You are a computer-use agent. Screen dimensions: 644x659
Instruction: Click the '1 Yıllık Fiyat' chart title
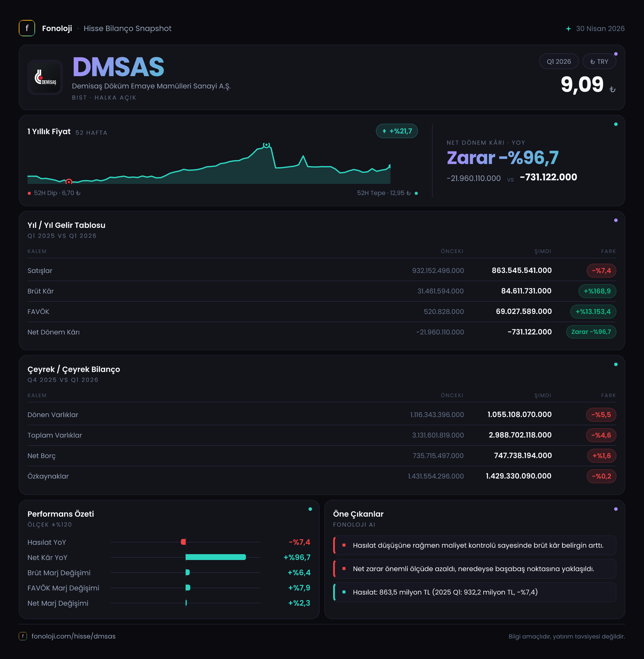tap(49, 131)
